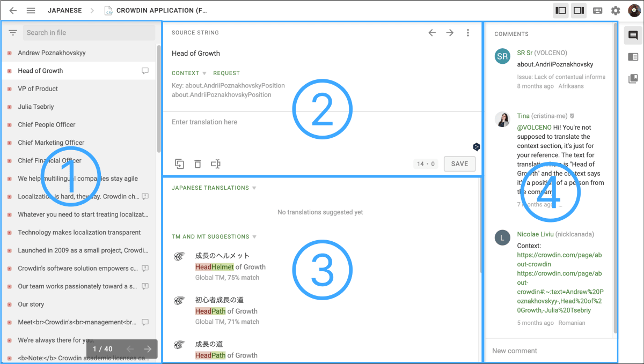
Task: Click the character count 14 • 0 indicator
Action: tap(426, 164)
